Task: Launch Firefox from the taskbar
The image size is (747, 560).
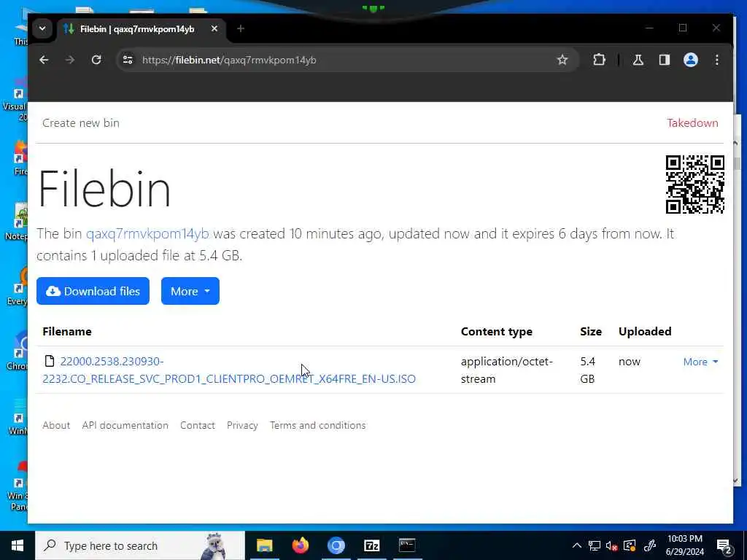Action: (300, 545)
